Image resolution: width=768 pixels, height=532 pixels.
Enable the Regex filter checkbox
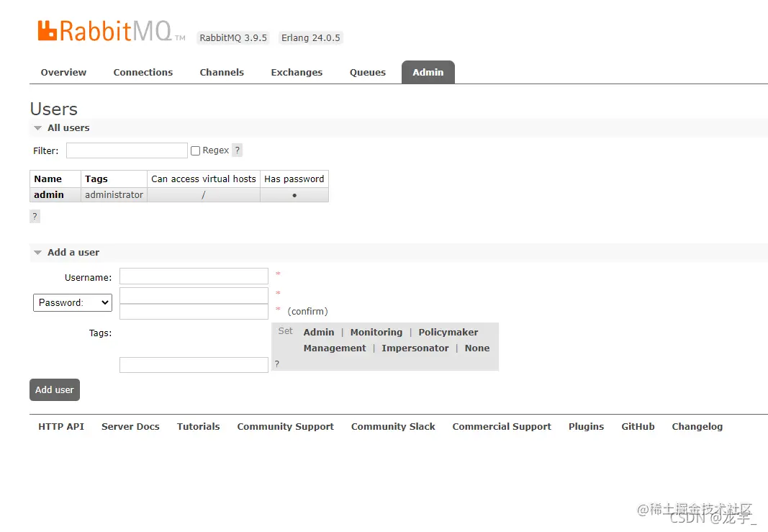pos(196,151)
